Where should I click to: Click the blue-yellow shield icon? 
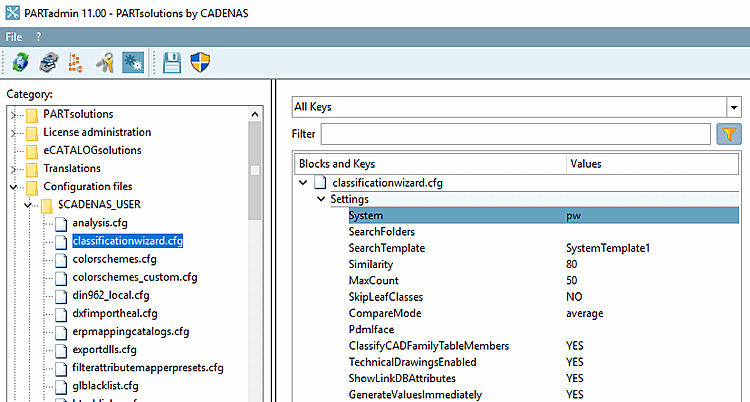click(x=200, y=62)
